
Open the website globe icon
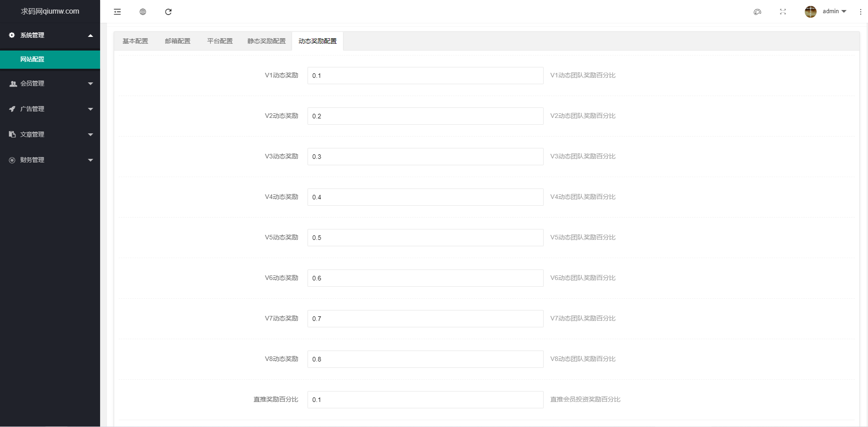click(x=143, y=12)
